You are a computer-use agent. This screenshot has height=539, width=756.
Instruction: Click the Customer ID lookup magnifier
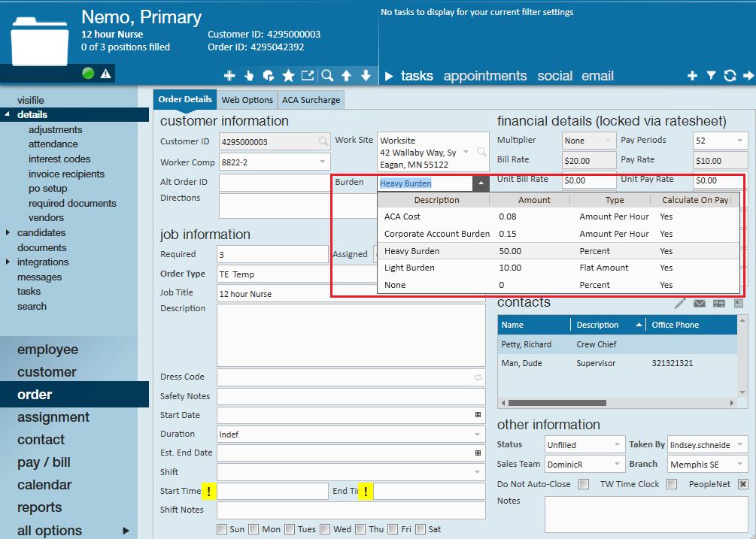click(323, 141)
